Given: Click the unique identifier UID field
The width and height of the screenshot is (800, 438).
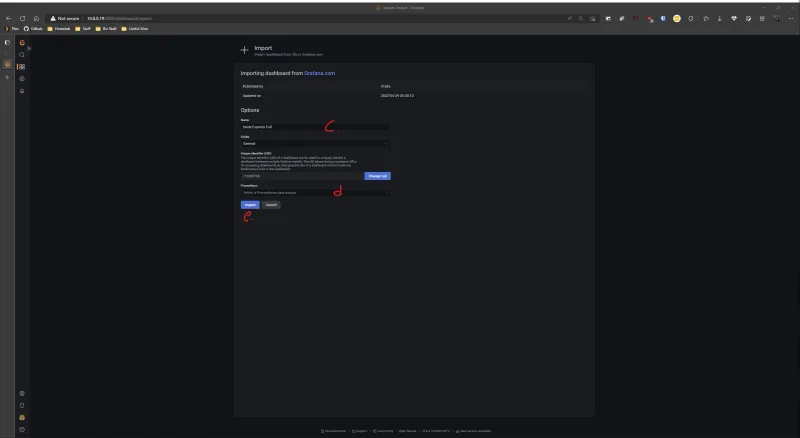Looking at the screenshot, I should click(x=302, y=176).
